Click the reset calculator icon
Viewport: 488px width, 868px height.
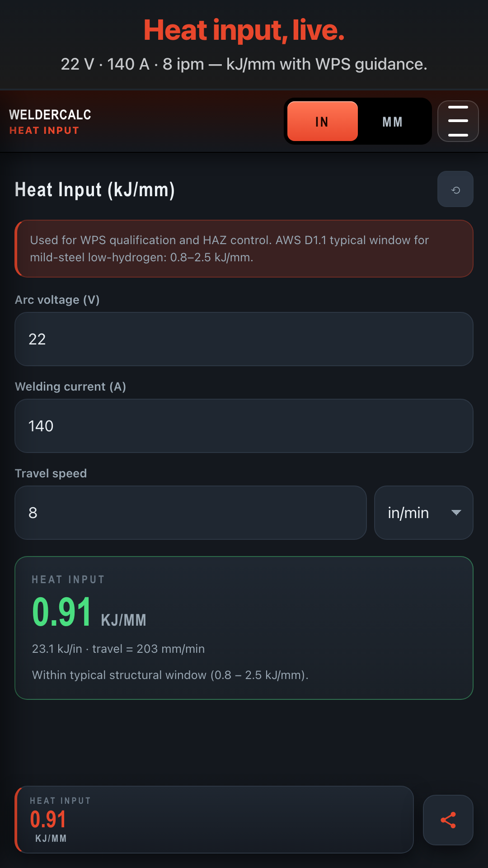click(455, 189)
